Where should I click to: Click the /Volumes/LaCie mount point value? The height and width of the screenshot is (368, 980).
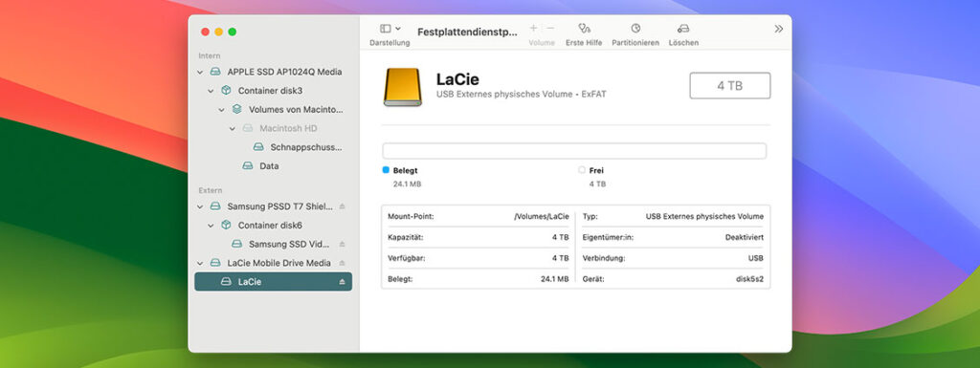pyautogui.click(x=542, y=216)
